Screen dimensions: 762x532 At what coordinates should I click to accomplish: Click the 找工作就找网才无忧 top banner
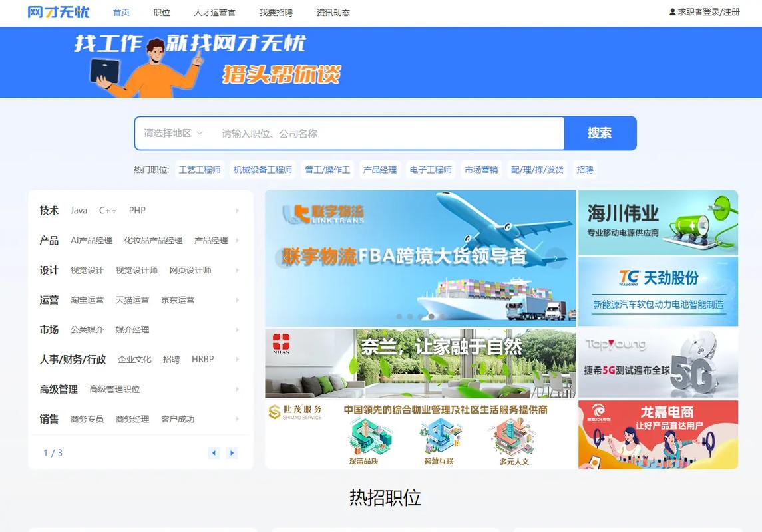click(x=381, y=63)
